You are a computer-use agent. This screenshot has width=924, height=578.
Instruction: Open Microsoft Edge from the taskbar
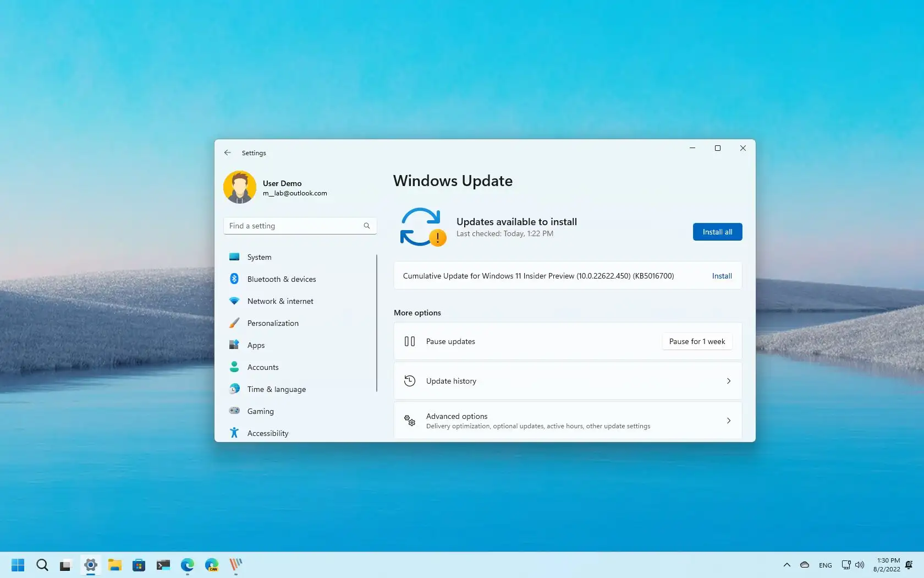(188, 565)
